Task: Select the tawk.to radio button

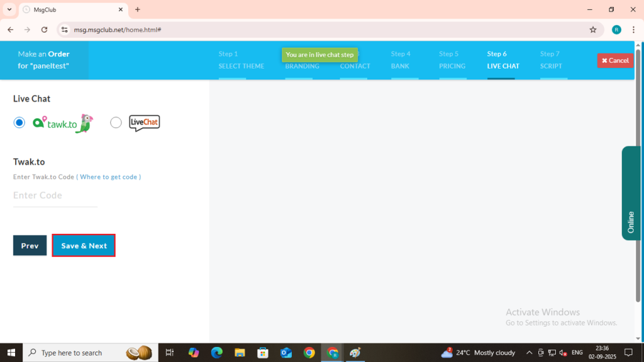Action: click(19, 123)
